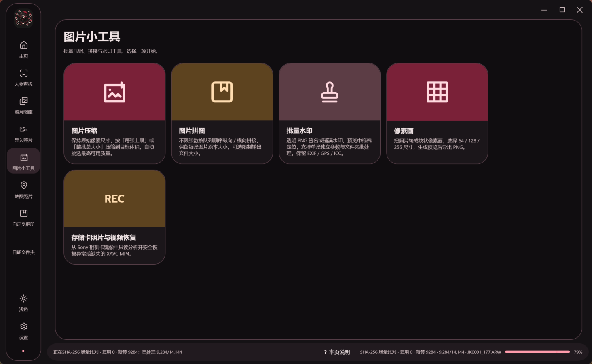Click the 图片小工具 page heading

point(92,37)
